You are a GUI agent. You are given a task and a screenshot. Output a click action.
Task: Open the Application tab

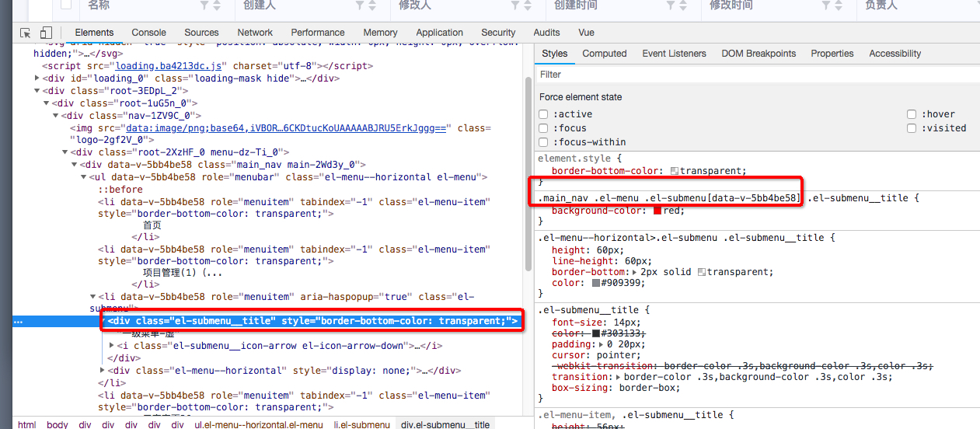tap(439, 33)
